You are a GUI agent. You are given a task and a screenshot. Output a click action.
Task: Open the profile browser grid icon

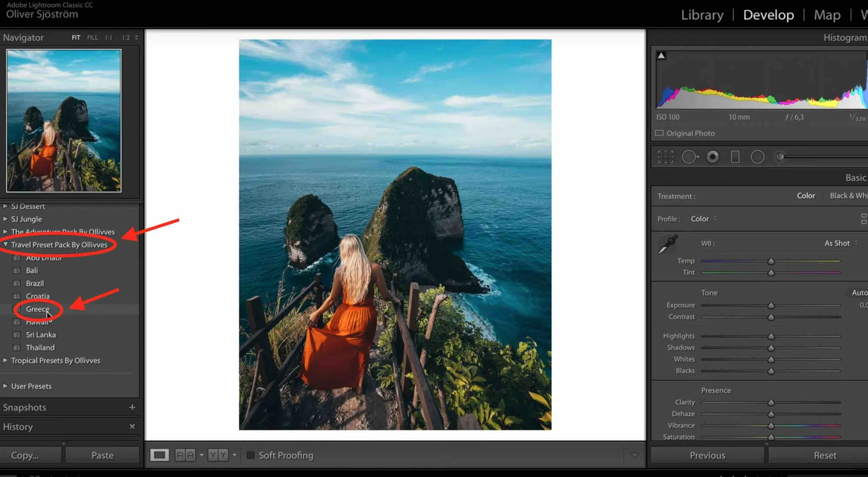tap(864, 219)
